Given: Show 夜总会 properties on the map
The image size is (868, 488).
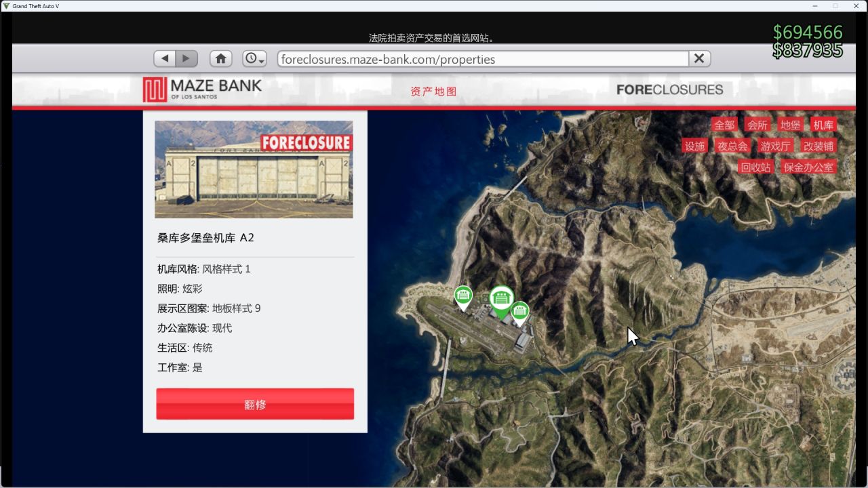Looking at the screenshot, I should click(x=732, y=146).
